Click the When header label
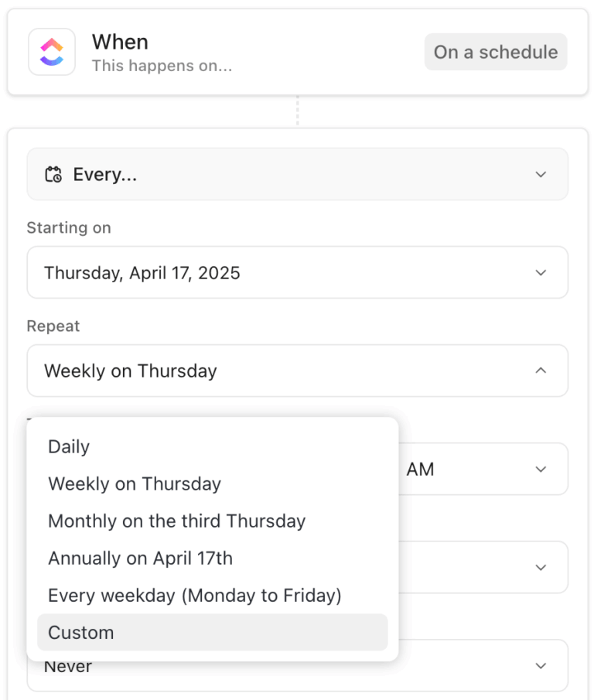Image resolution: width=594 pixels, height=700 pixels. (x=120, y=42)
